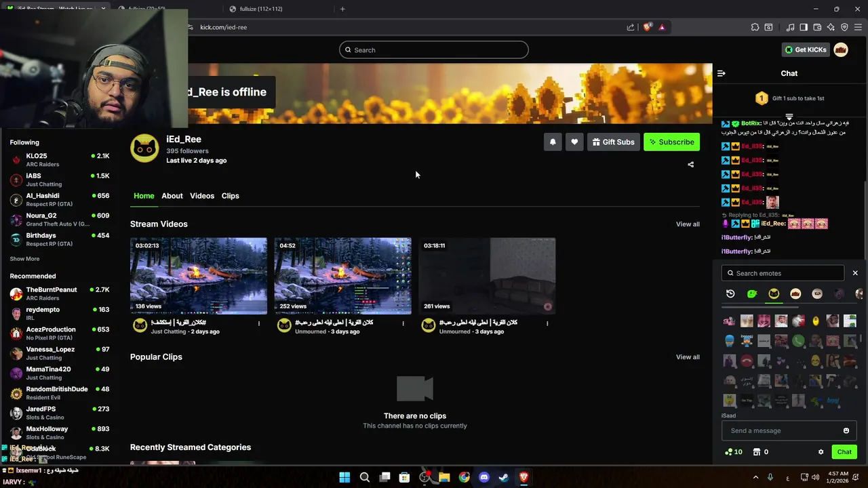Click the green phone emote

tap(798, 341)
